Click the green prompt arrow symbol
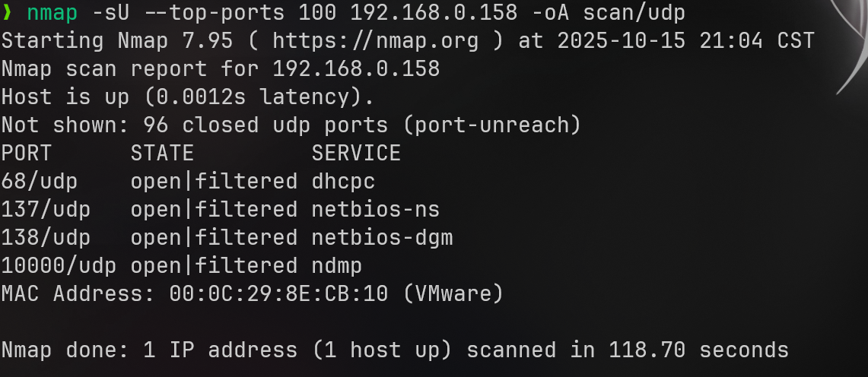The width and height of the screenshot is (868, 377). [x=8, y=13]
